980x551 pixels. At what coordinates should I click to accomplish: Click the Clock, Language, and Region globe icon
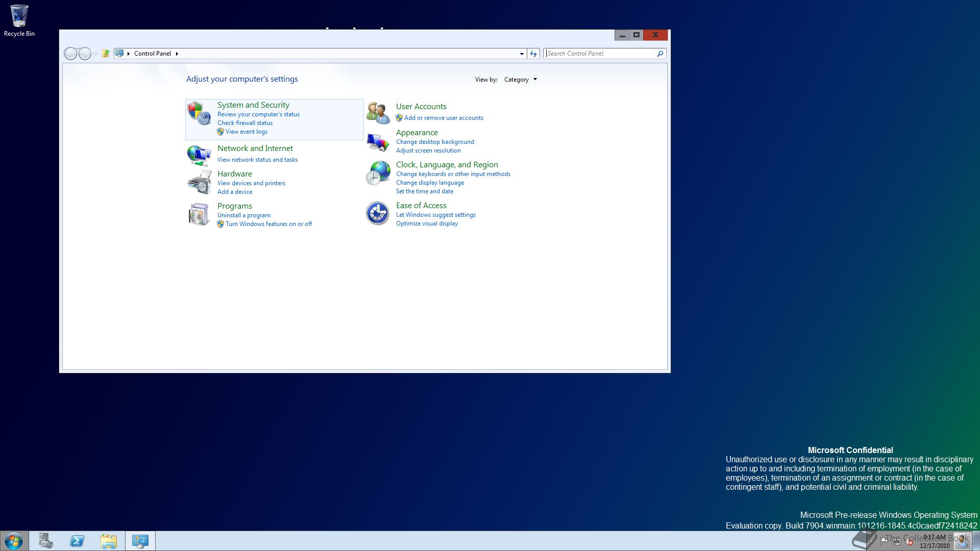[x=378, y=173]
